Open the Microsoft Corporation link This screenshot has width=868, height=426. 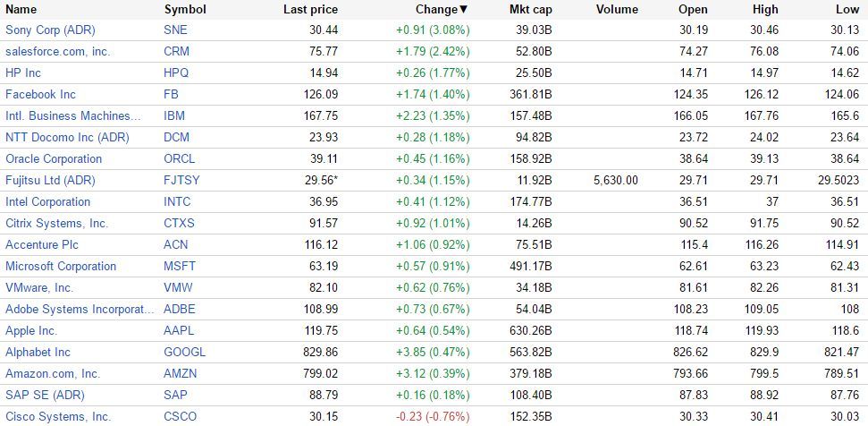(61, 266)
